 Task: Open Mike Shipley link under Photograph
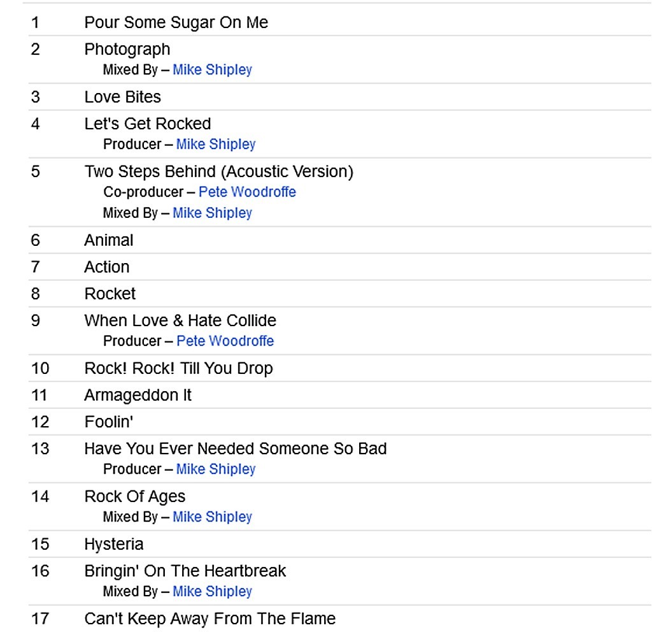(212, 70)
